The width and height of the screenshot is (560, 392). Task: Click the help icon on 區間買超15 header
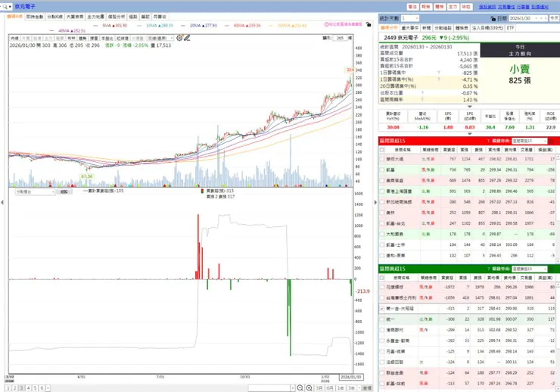(488, 141)
